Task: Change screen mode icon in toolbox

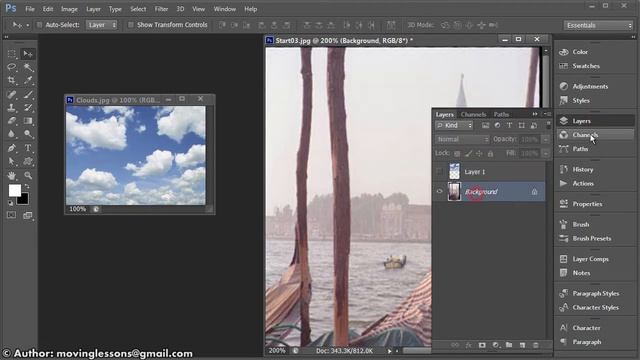Action: pos(28,215)
